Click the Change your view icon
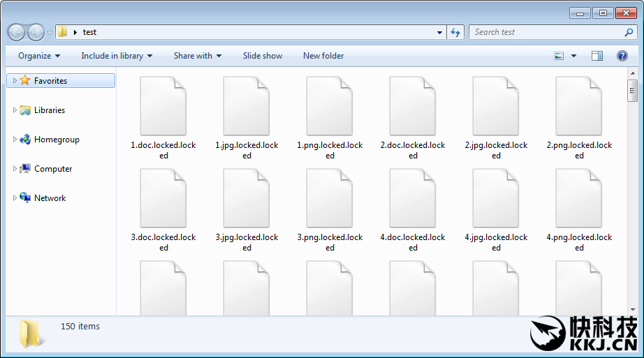Viewport: 644px width, 358px height. 559,56
